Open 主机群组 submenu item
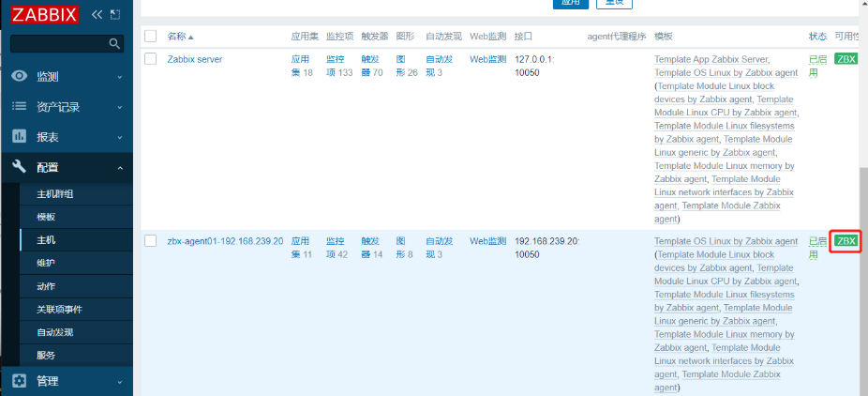Image resolution: width=868 pixels, height=396 pixels. [54, 194]
